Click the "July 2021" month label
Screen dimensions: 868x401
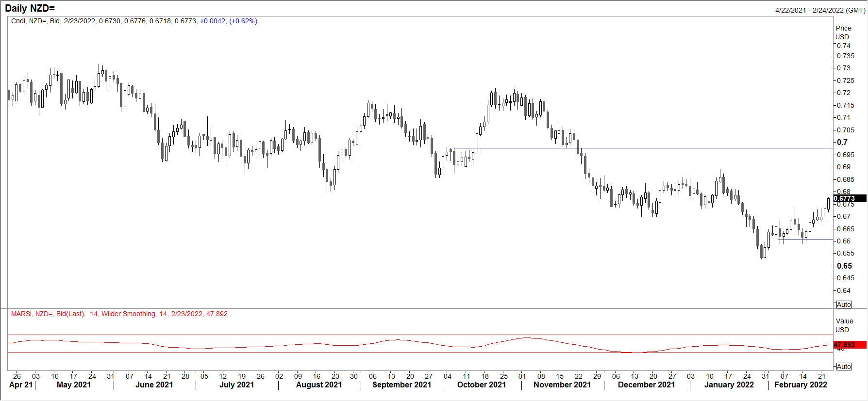236,385
